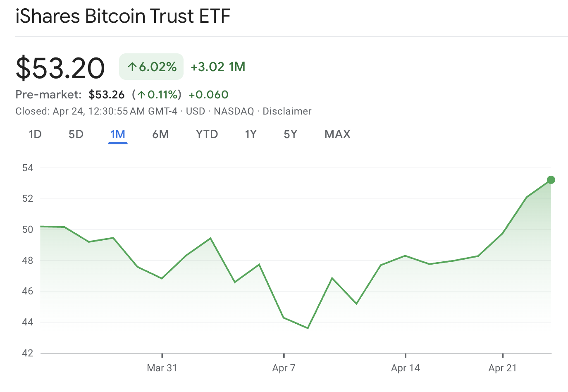The image size is (568, 392).
Task: Display the 5Y historical chart
Action: pos(290,134)
